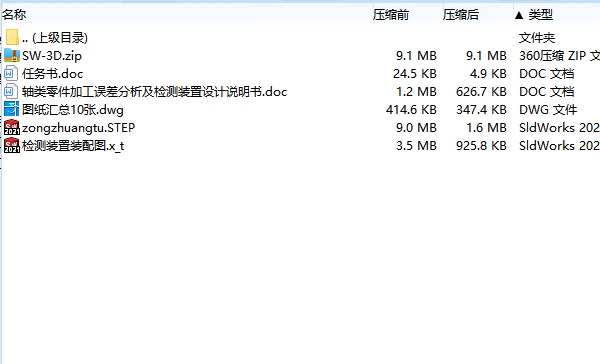The width and height of the screenshot is (600, 364).
Task: Click the 检测装置装配图.x_t SolidWorks icon
Action: point(12,145)
